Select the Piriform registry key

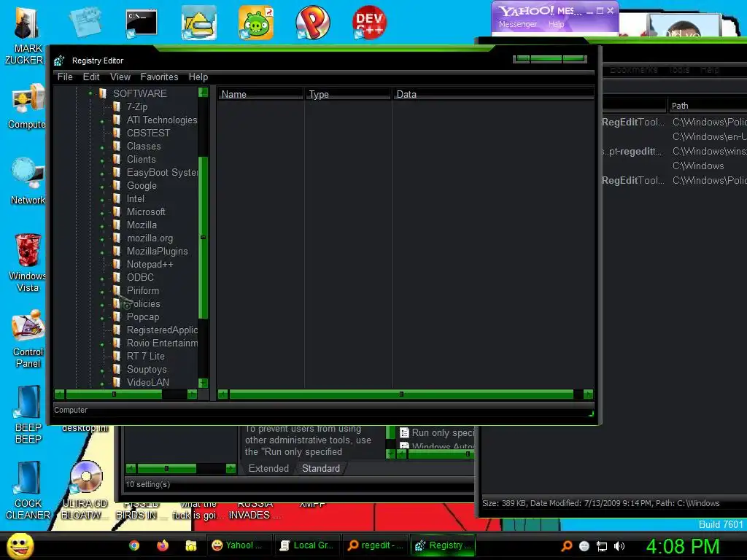pyautogui.click(x=142, y=290)
